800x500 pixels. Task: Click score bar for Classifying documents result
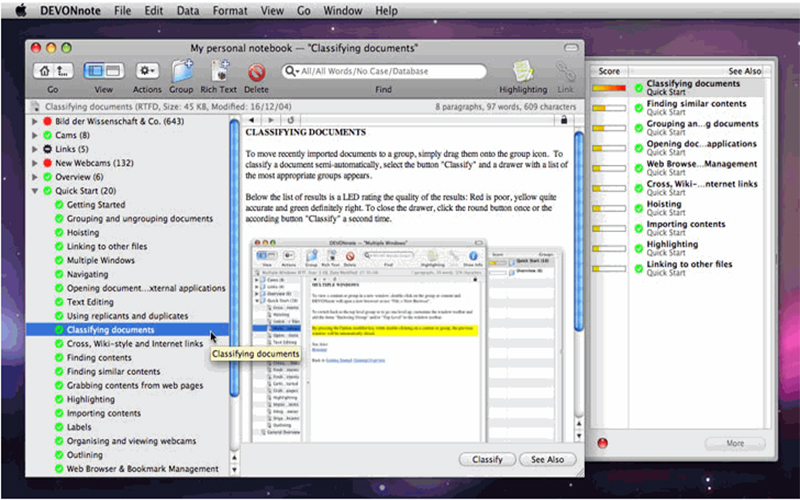tap(609, 88)
